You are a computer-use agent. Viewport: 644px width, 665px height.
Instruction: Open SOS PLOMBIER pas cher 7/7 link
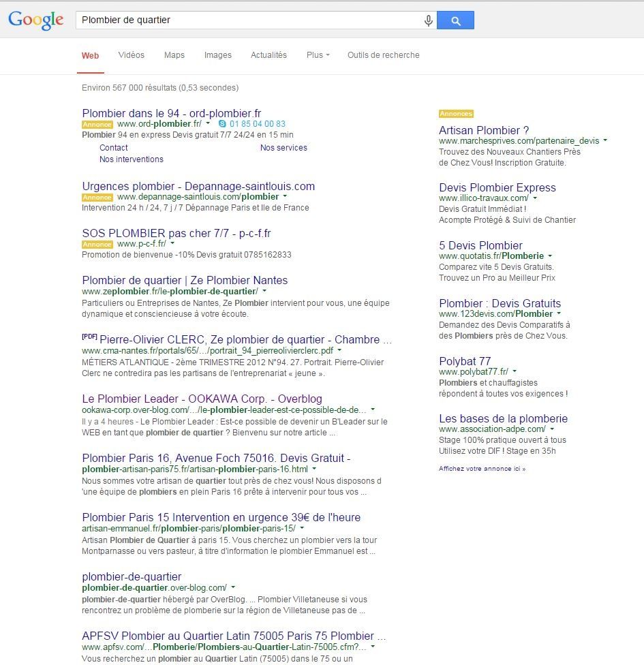pos(177,233)
